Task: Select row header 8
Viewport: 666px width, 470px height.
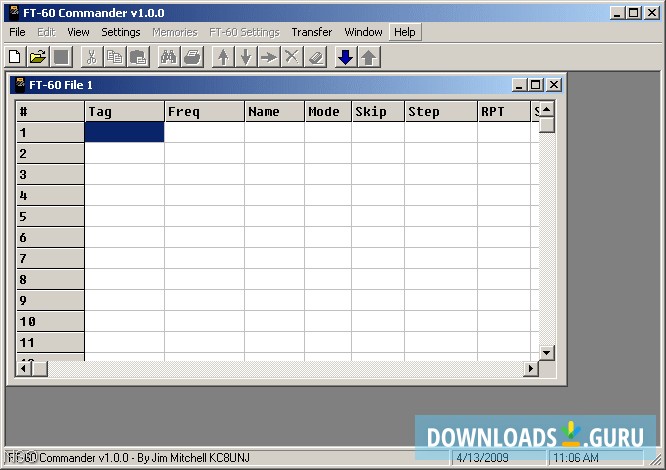Action: pyautogui.click(x=50, y=279)
